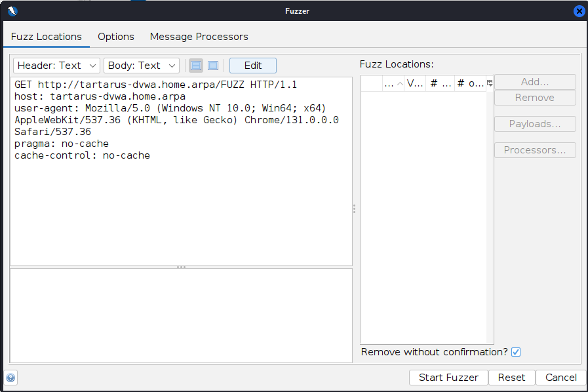Select the combined header and body view icon

point(213,66)
